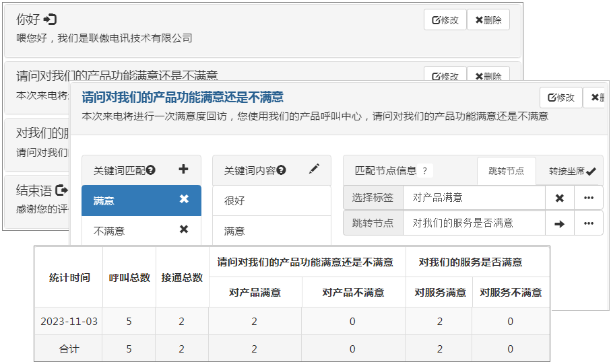
Task: Remove the 满意 keyword with its X icon
Action: pyautogui.click(x=184, y=199)
